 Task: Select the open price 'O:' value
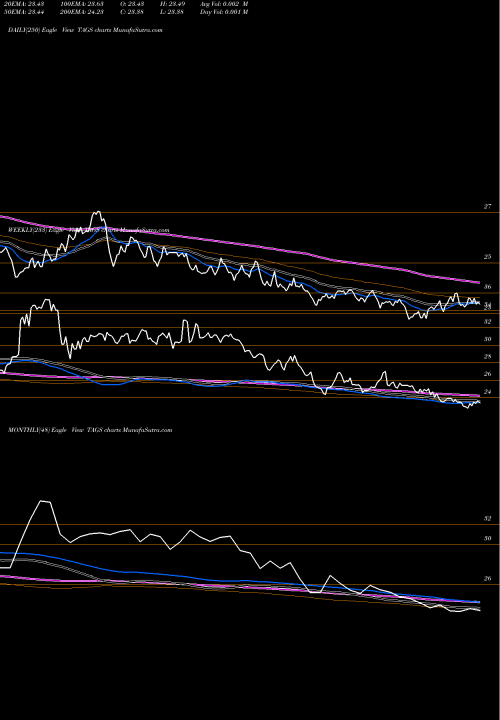point(133,4)
